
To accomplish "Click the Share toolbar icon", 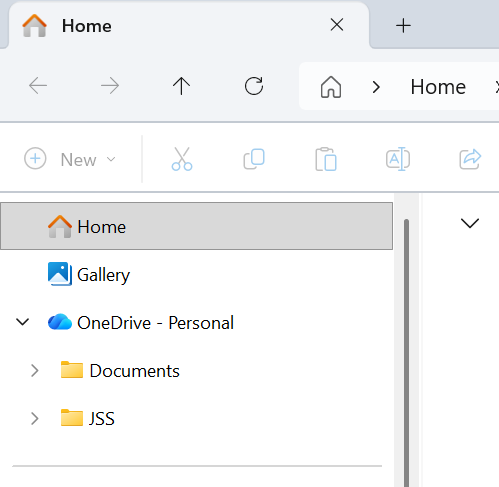I will click(470, 159).
